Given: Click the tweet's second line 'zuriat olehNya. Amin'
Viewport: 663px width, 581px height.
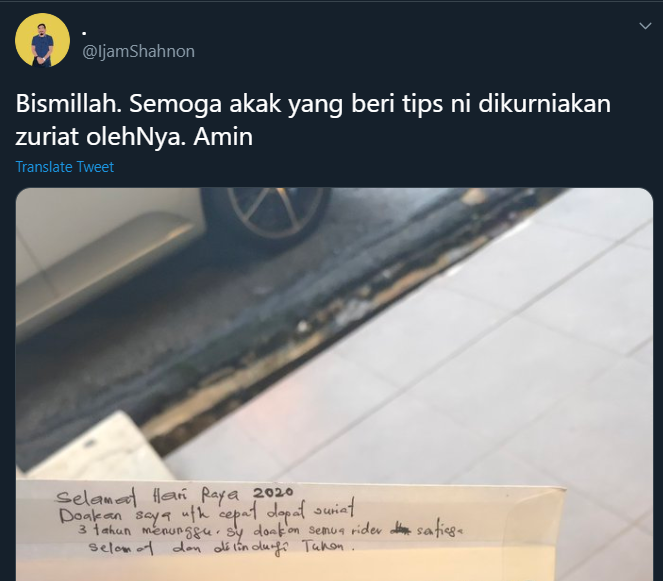Looking at the screenshot, I should click(x=134, y=137).
